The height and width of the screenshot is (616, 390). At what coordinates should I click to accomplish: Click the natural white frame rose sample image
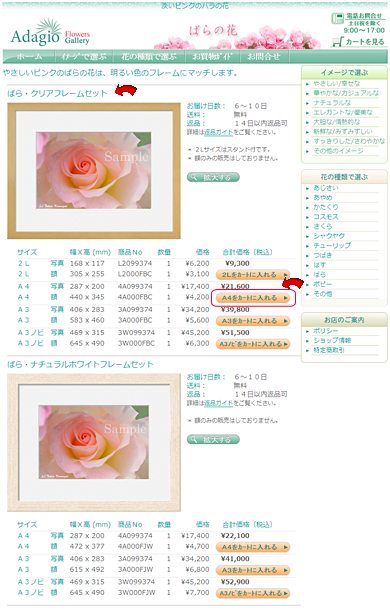(94, 442)
